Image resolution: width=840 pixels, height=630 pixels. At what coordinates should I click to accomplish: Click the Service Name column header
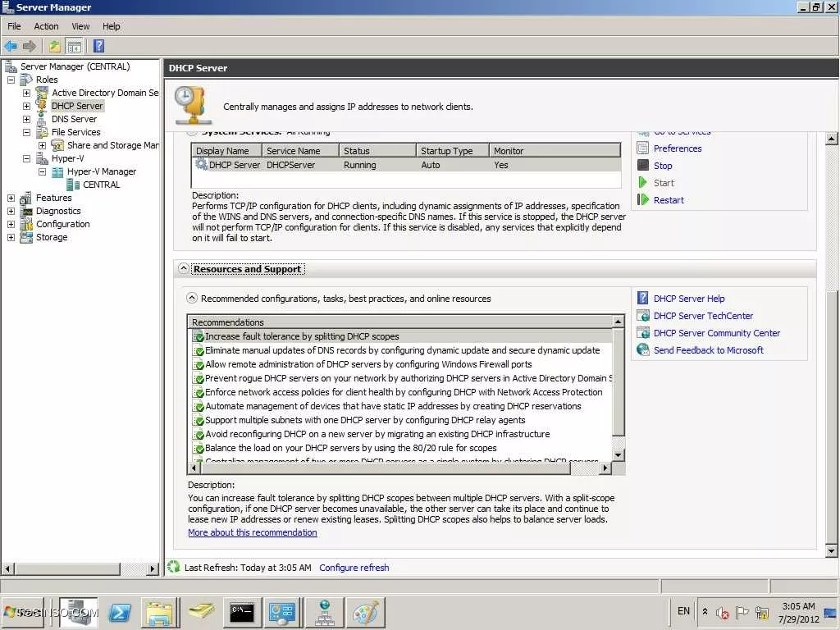[x=300, y=151]
